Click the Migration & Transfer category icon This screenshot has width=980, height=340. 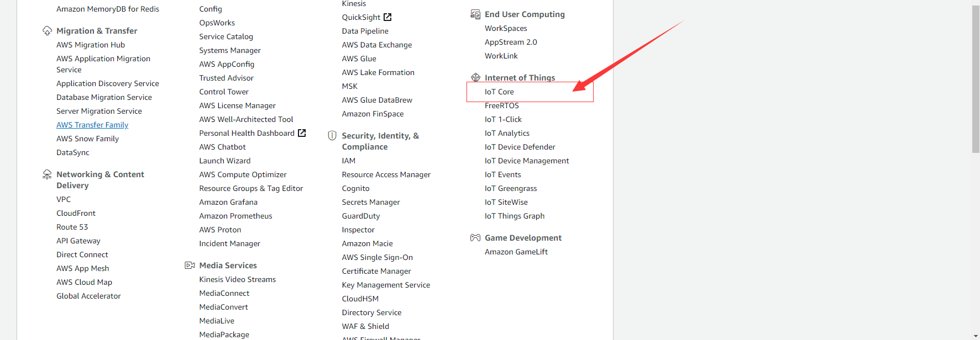[x=48, y=31]
